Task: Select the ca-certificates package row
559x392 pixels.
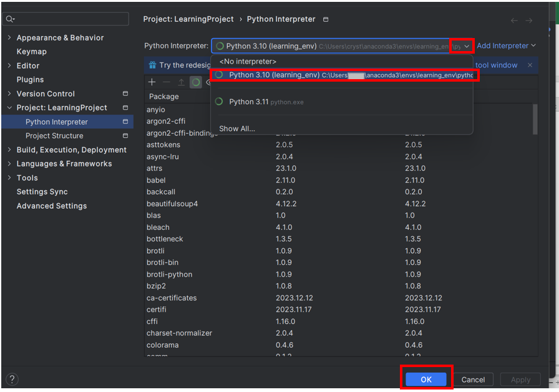Action: point(339,298)
